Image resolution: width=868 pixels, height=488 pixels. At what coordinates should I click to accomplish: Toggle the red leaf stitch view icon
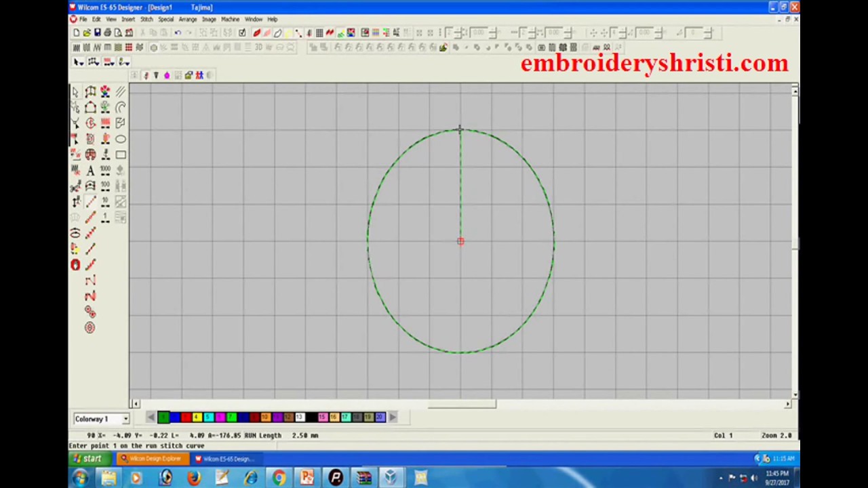coord(256,33)
